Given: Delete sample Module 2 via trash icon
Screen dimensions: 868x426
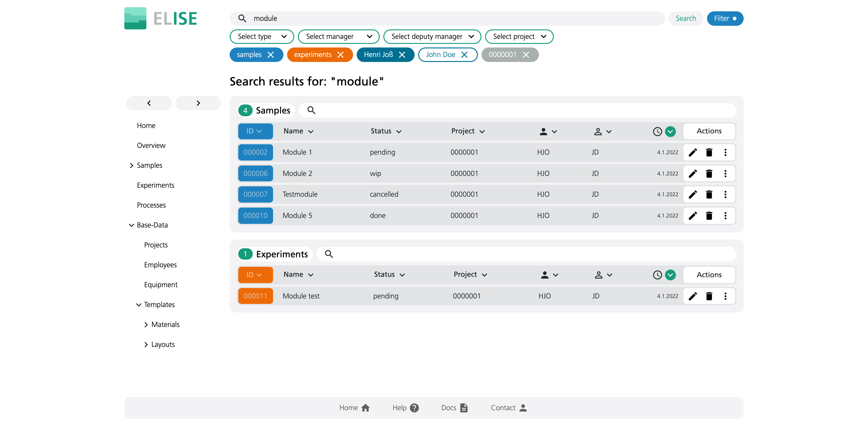Looking at the screenshot, I should coord(709,174).
